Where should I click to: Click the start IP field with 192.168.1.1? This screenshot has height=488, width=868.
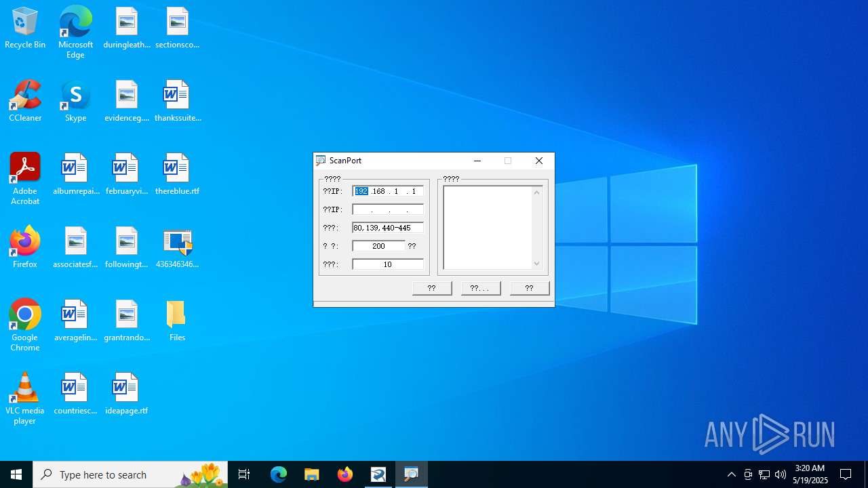pos(388,191)
